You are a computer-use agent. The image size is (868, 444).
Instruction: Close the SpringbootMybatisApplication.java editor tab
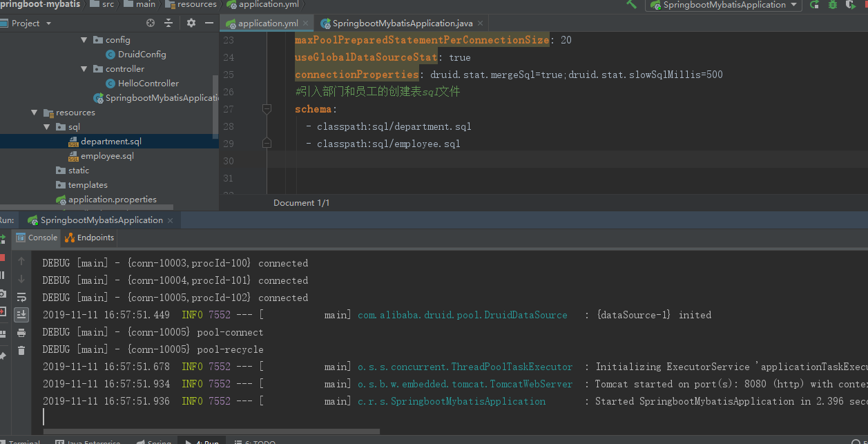(481, 23)
